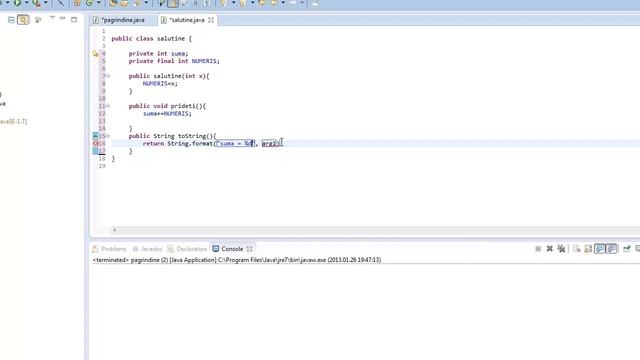640x360 pixels.
Task: Collapse the toString method fold on line 15
Action: (108, 136)
